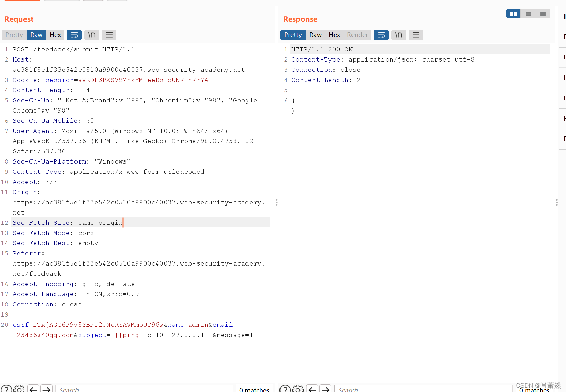Screen dimensions: 566x392
Task: Open the Response Render tab
Action: click(x=358, y=35)
